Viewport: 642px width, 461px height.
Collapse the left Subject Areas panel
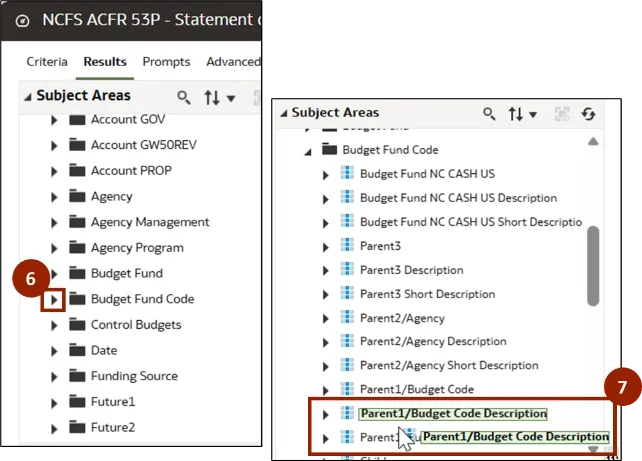click(x=27, y=96)
